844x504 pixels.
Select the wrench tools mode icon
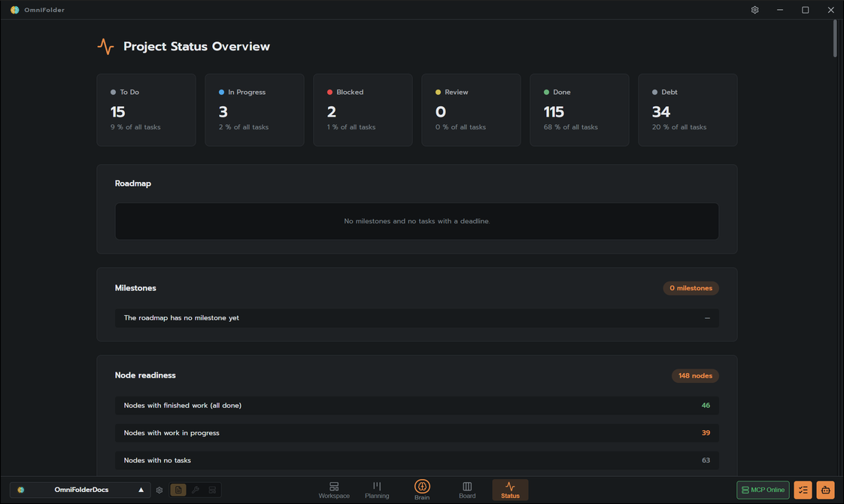(x=196, y=490)
